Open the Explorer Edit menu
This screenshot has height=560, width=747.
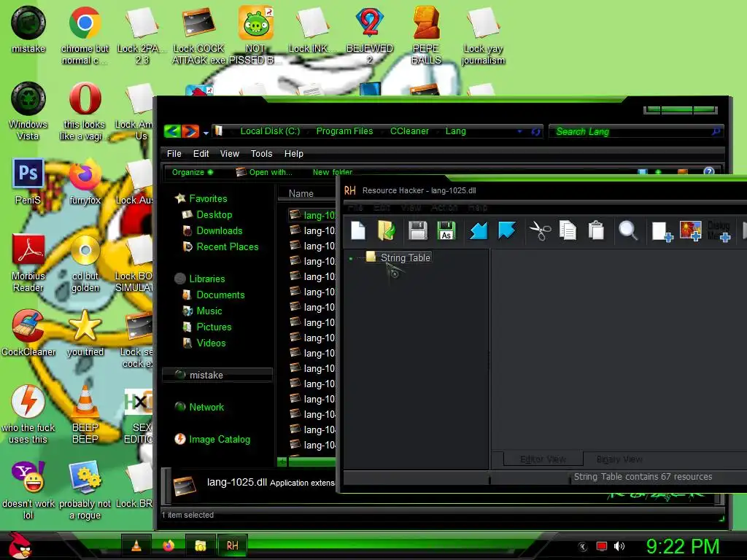[x=201, y=153]
